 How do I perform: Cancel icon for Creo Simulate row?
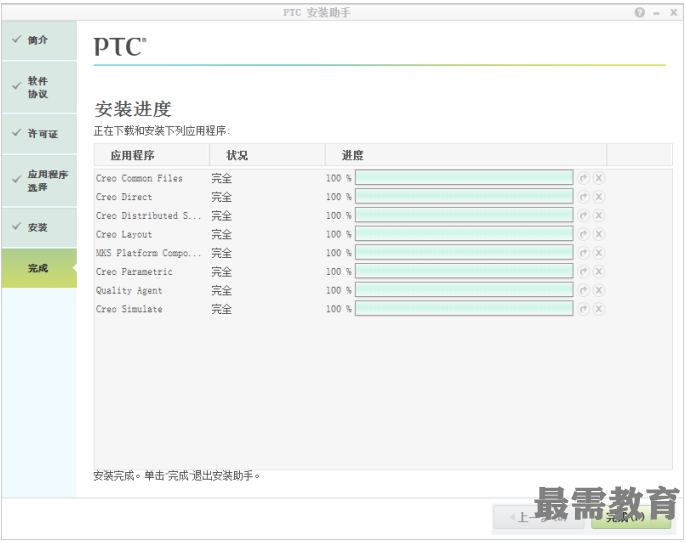click(x=598, y=309)
